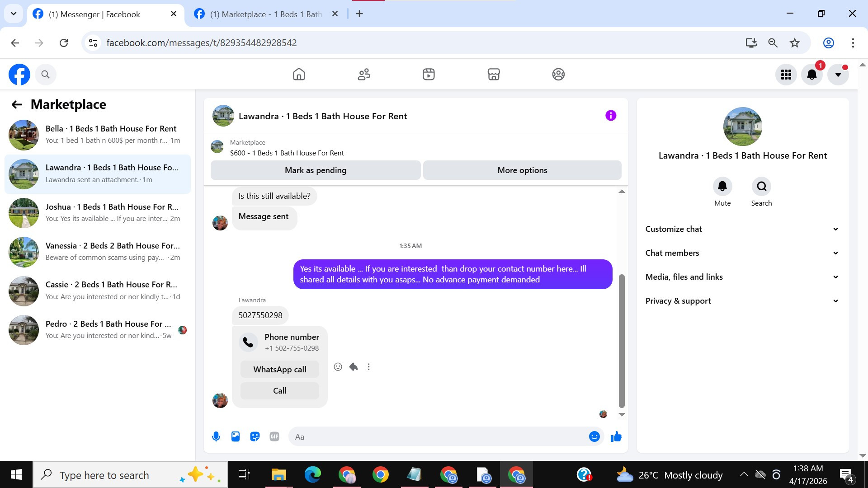Open the Facebook menu grid icon
Screen dimensions: 868x488
(786, 75)
